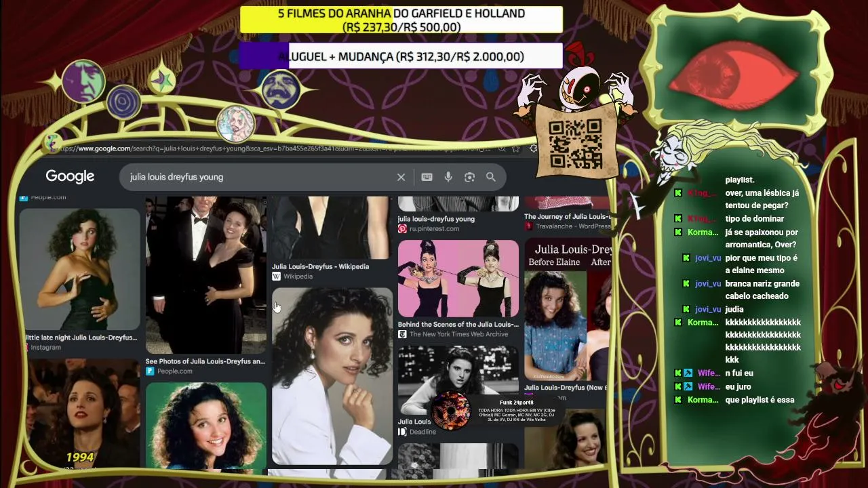The width and height of the screenshot is (868, 488).
Task: Click the subscriber badge beside 'n fui eu'
Action: pos(688,373)
